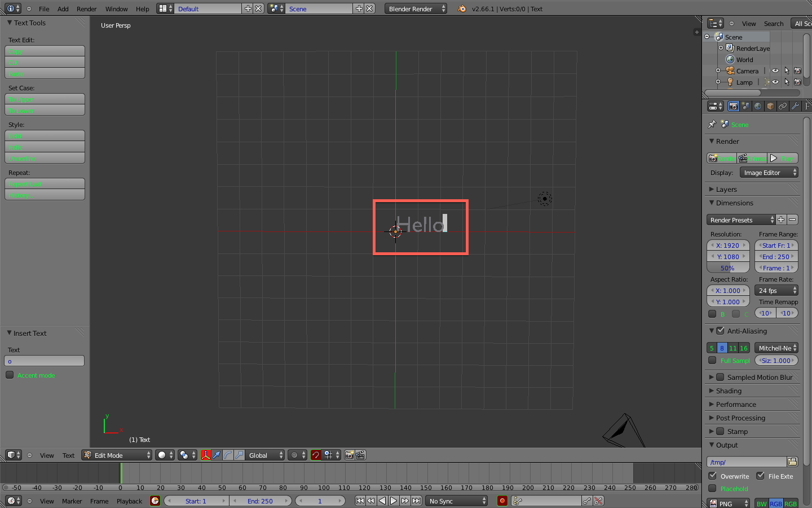812x508 pixels.
Task: Click the manipulator translate arrow icon
Action: tap(216, 456)
